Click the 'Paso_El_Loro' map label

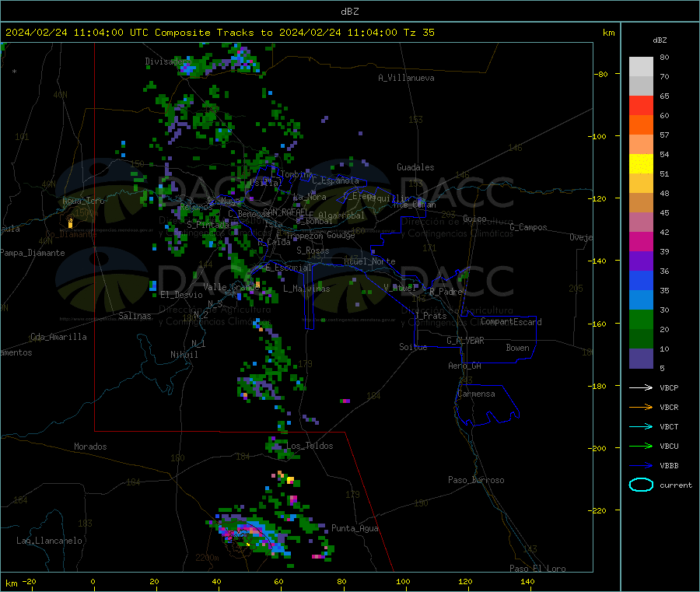click(537, 569)
